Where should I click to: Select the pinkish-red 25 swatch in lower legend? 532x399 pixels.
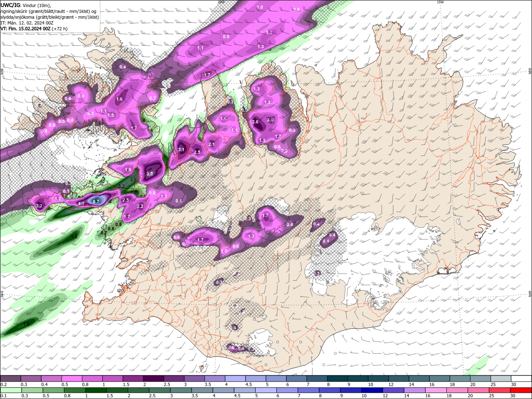tap(500, 390)
